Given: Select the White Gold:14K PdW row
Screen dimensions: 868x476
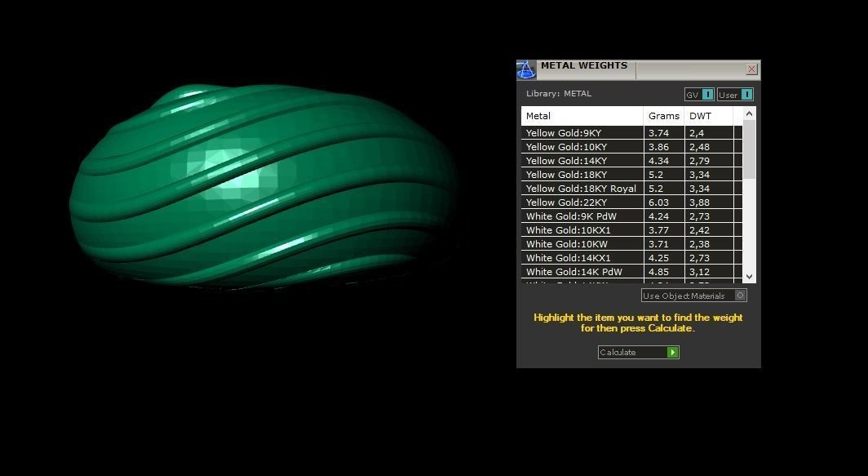Looking at the screenshot, I should pos(631,272).
